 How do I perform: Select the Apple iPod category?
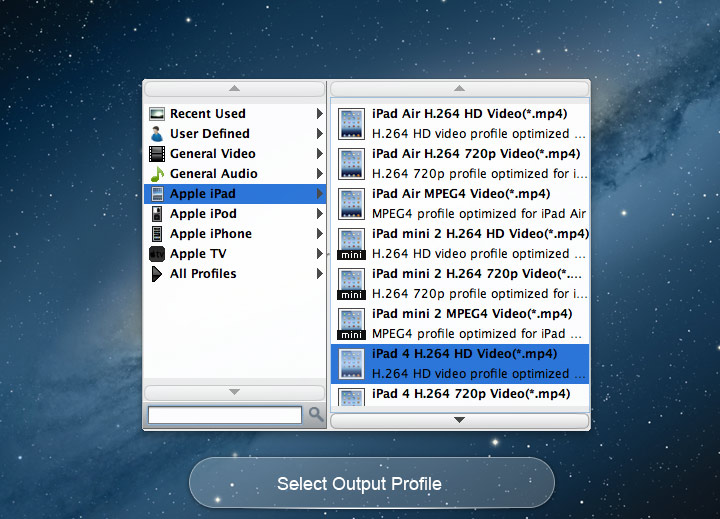[235, 214]
